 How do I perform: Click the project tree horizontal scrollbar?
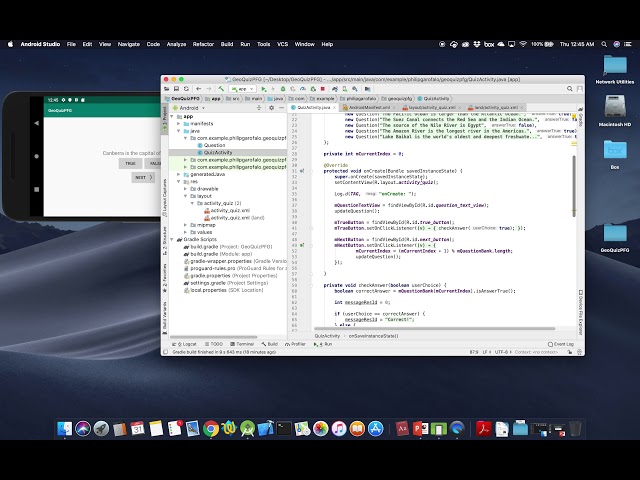(x=213, y=337)
